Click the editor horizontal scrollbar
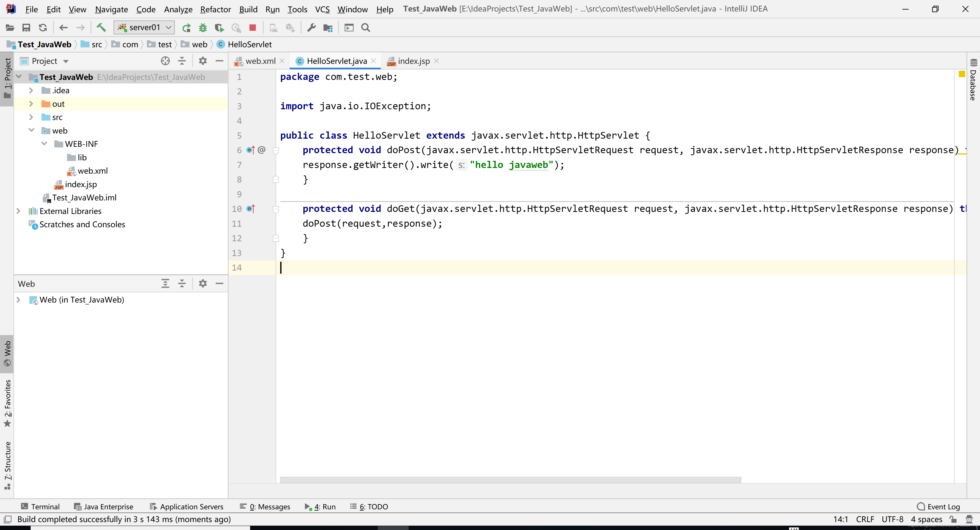This screenshot has height=530, width=980. click(x=510, y=479)
